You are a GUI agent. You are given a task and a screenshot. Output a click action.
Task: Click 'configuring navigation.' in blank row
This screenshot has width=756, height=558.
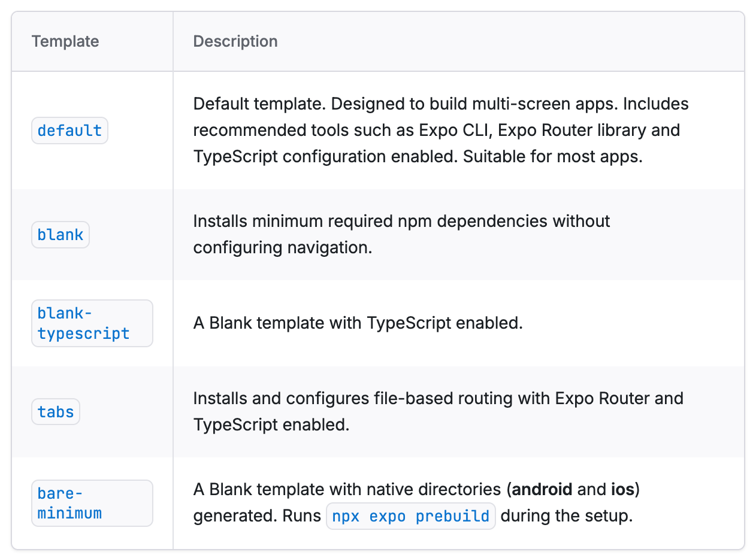[282, 247]
